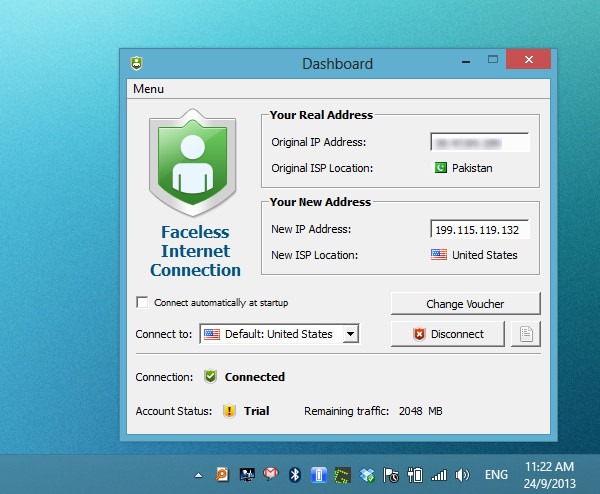Click the log document icon button
The height and width of the screenshot is (494, 600).
pos(525,334)
